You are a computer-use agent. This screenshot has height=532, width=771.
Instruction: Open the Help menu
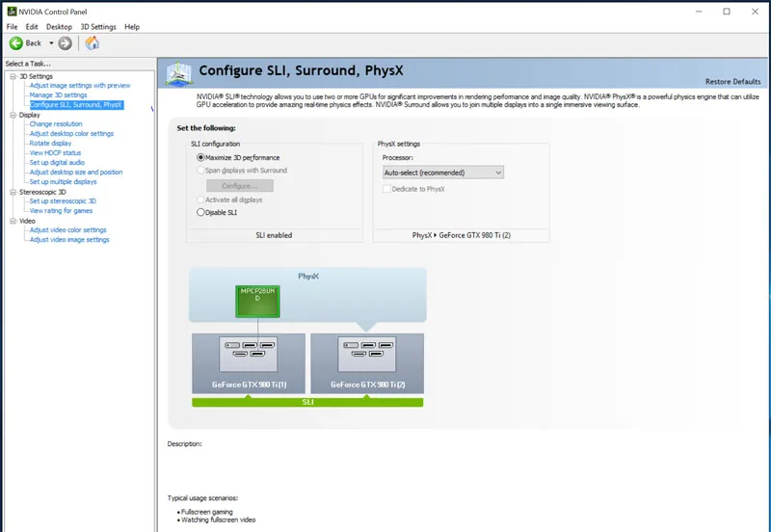pyautogui.click(x=132, y=27)
